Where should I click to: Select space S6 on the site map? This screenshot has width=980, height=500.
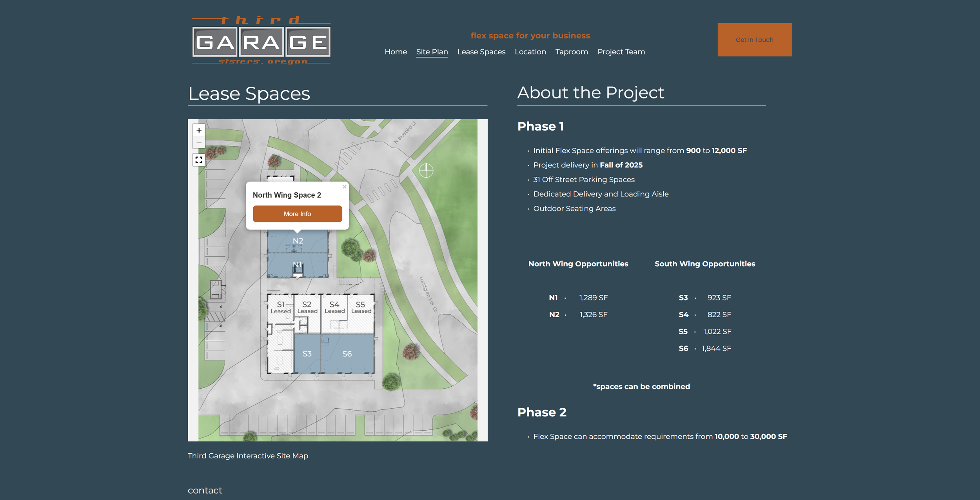[347, 353]
